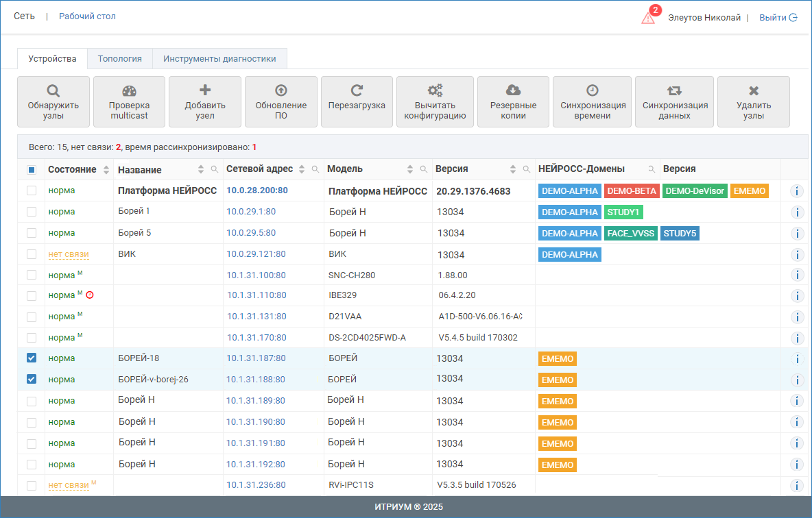812x518 pixels.
Task: Switch to the Топология tab
Action: [x=119, y=59]
